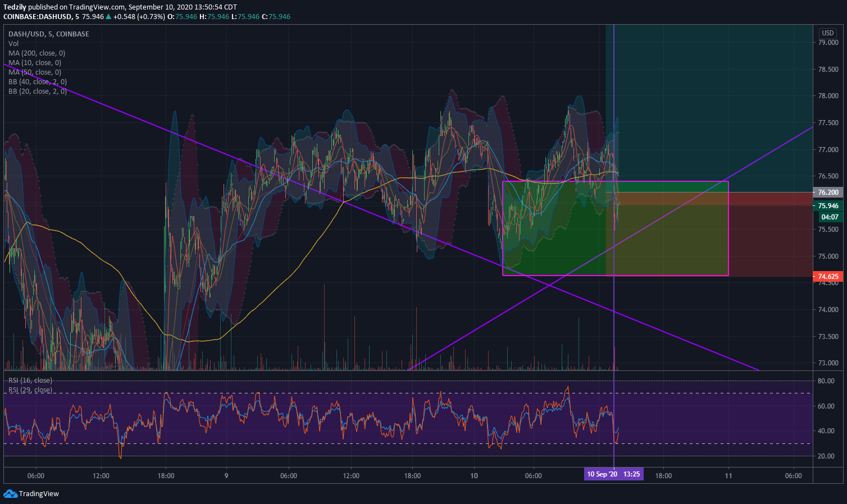Click the 04:07 bar countdown label
847x504 pixels.
click(830, 217)
